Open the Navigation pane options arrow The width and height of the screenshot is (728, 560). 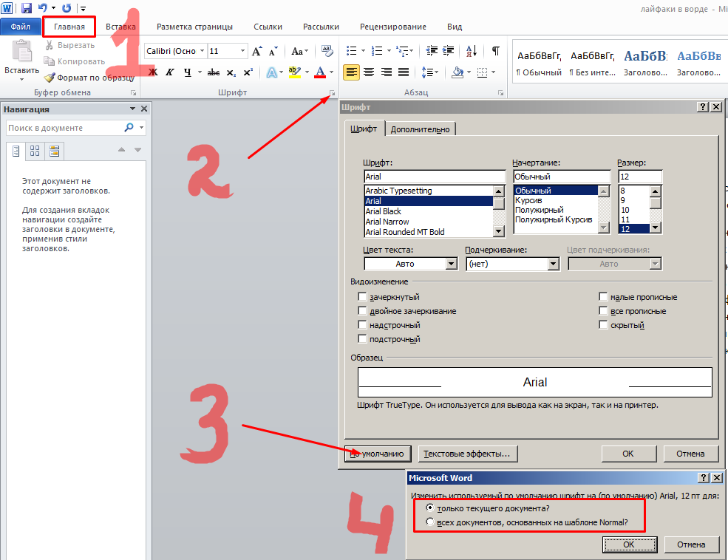[132, 109]
